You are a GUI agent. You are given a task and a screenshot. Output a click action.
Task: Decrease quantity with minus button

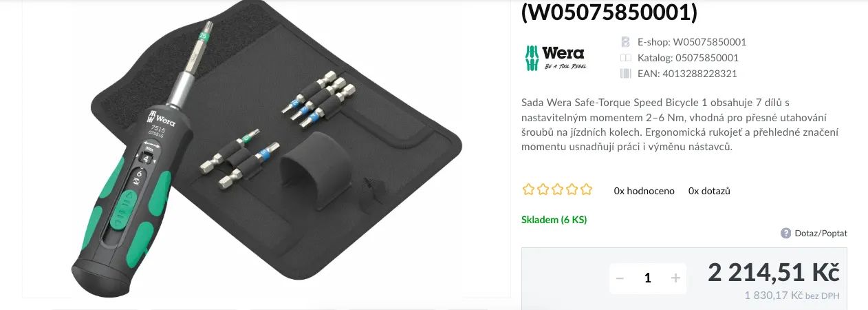click(620, 278)
